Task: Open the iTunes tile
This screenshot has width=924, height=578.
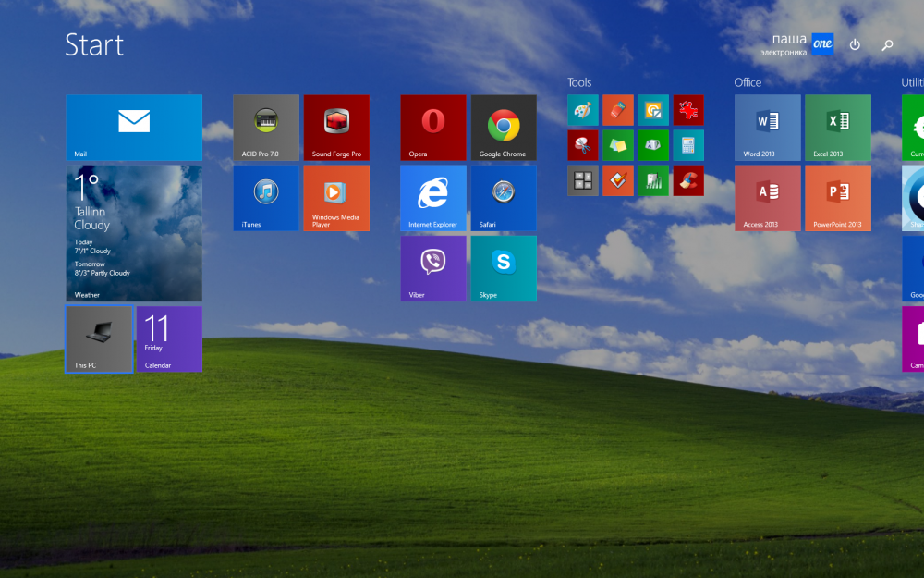Action: coord(266,198)
